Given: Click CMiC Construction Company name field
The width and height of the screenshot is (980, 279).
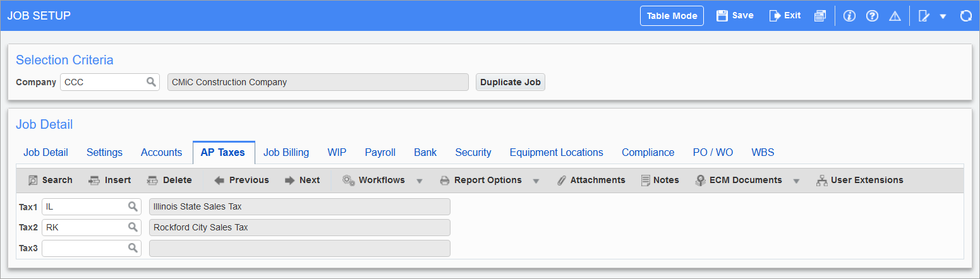Looking at the screenshot, I should (x=318, y=82).
